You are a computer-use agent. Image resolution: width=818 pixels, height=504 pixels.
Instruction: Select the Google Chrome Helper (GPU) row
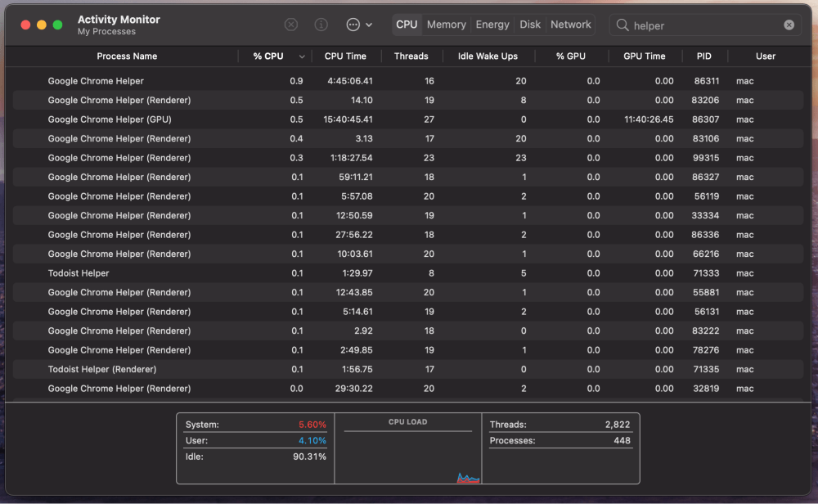(x=110, y=119)
